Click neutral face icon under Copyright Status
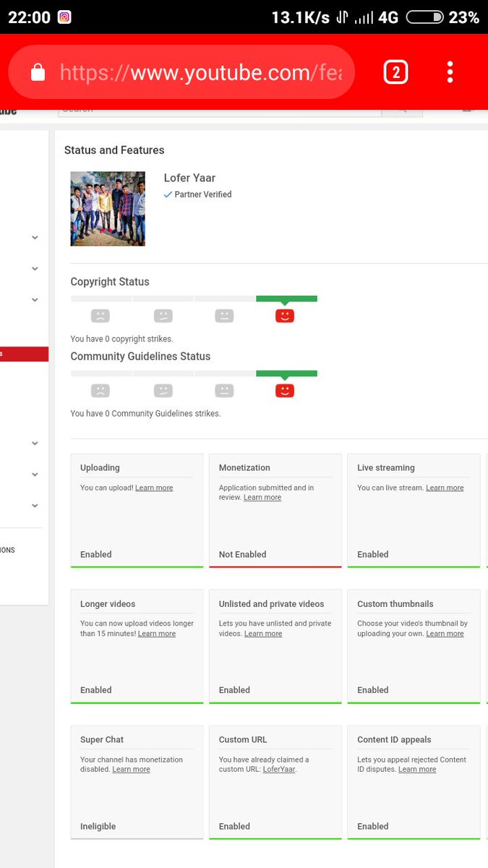 pos(224,316)
